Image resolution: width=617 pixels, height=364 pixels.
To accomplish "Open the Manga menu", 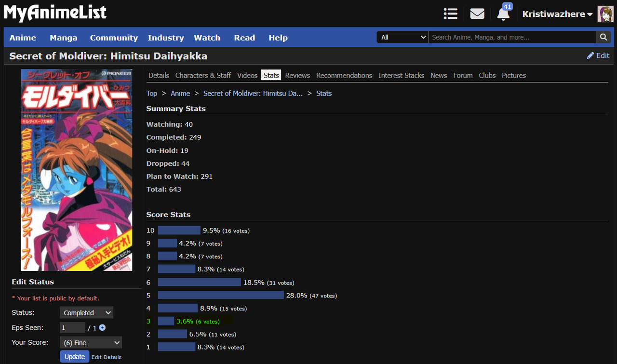I will (x=63, y=38).
